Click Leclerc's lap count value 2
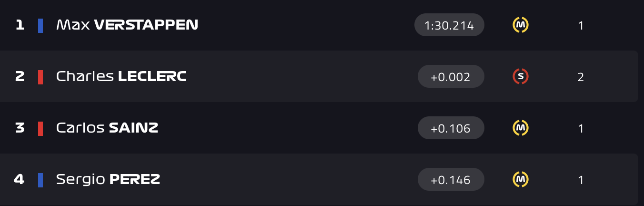 tap(581, 77)
